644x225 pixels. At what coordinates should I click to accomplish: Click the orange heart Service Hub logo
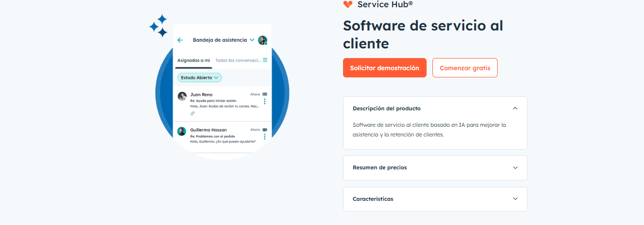pyautogui.click(x=348, y=4)
